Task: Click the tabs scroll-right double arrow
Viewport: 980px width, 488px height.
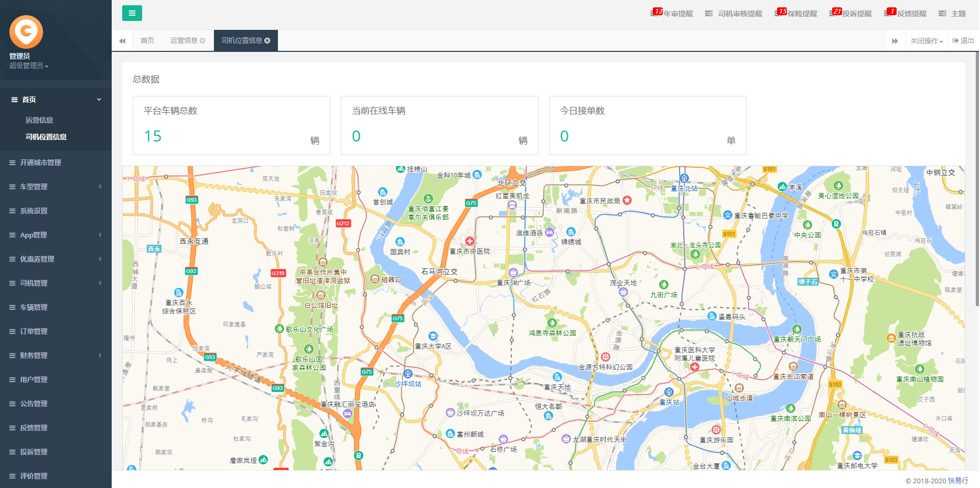Action: coord(895,41)
